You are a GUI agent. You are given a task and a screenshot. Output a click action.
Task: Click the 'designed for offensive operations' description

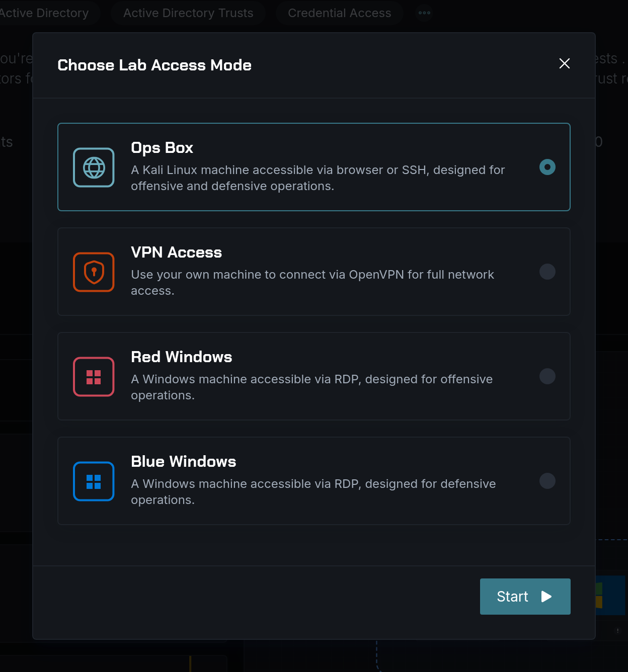pos(312,387)
